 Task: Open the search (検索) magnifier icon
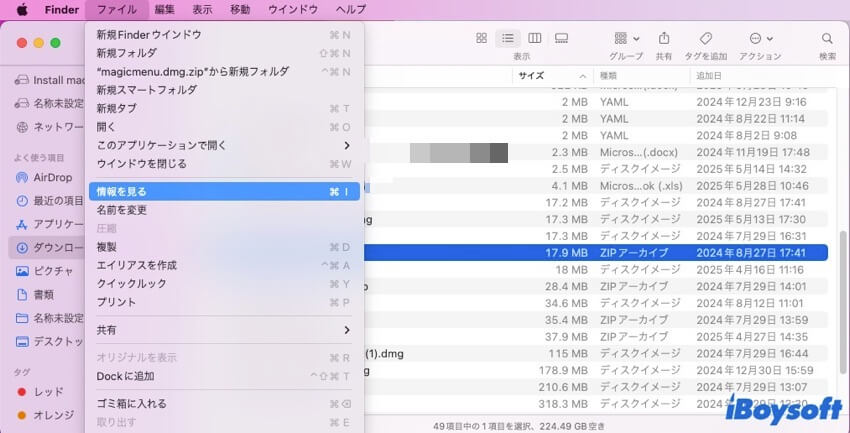click(827, 38)
